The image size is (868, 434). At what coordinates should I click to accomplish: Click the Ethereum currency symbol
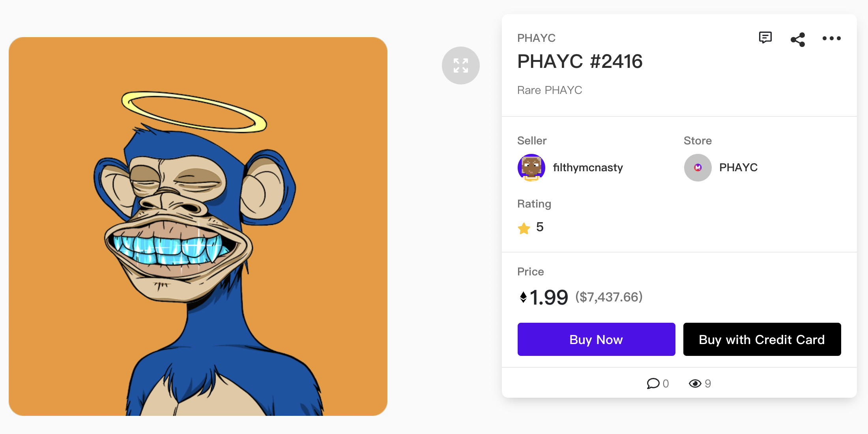pyautogui.click(x=523, y=297)
